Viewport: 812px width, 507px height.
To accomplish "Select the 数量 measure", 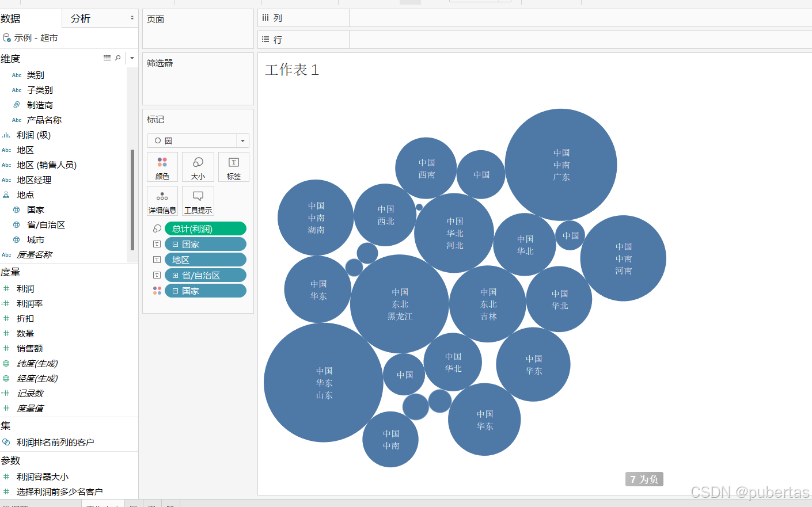I will 25,334.
